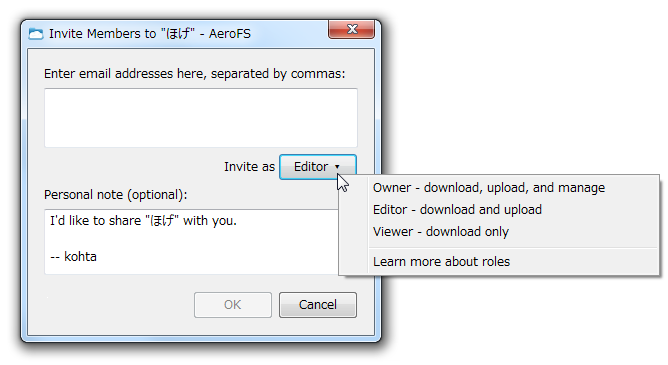Click inside the personal note text area
The height and width of the screenshot is (365, 668).
point(192,241)
